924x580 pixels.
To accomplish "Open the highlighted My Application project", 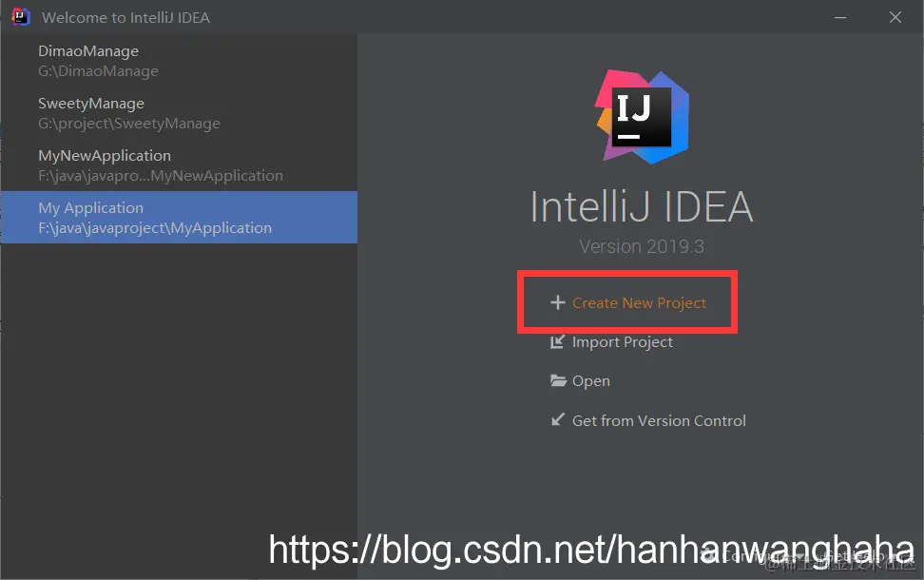I will click(x=179, y=217).
